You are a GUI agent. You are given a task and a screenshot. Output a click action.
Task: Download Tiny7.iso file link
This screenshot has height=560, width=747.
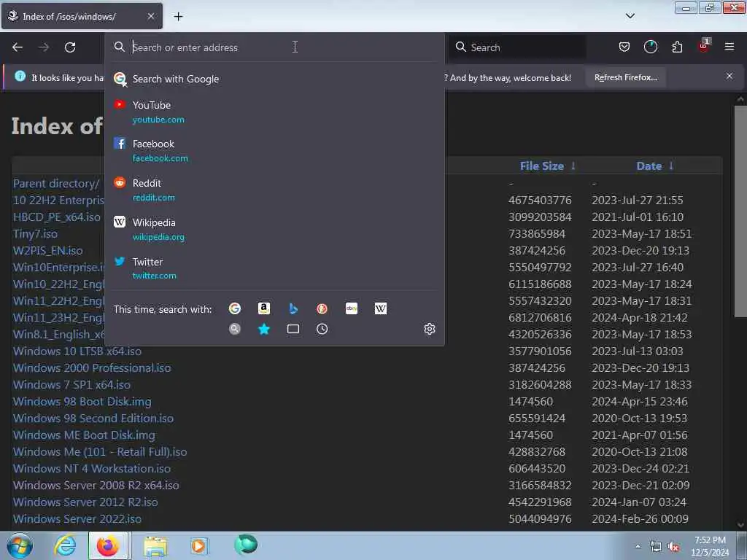coord(35,234)
